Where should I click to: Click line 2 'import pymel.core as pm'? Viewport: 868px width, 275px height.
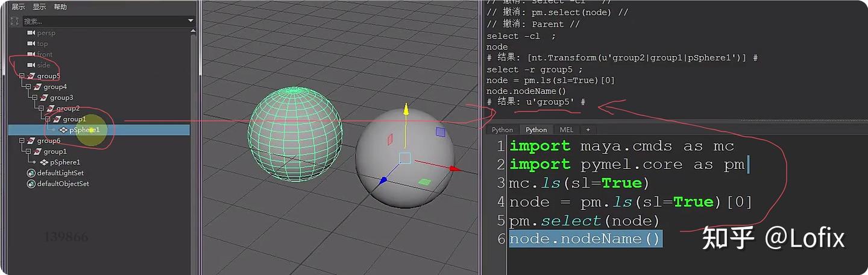click(x=627, y=165)
